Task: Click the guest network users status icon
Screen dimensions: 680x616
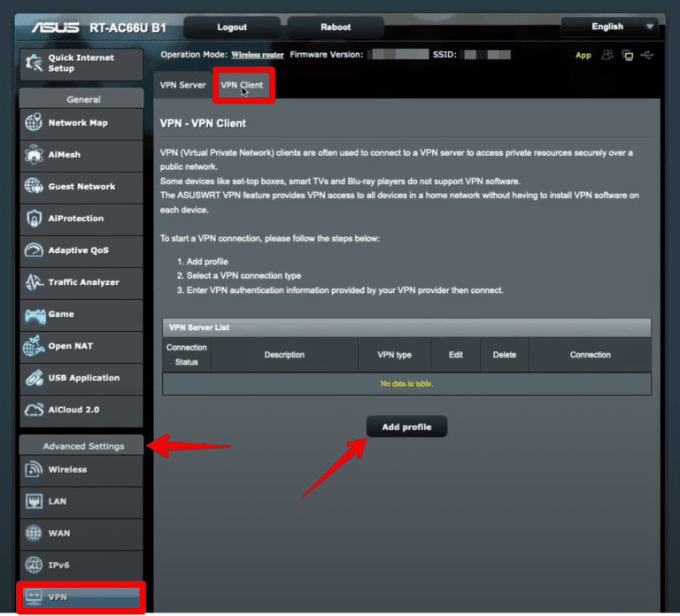Action: point(607,55)
